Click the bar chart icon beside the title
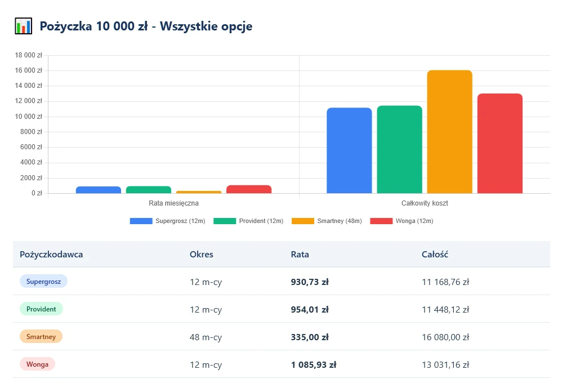Viewport: 562px width, 392px height. click(23, 26)
